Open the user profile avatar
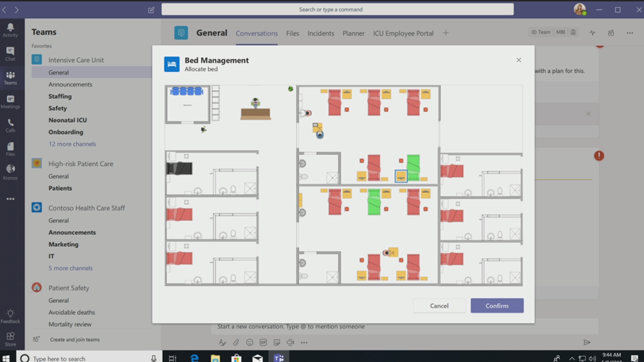Viewport: 644px width, 362px height. coord(579,9)
